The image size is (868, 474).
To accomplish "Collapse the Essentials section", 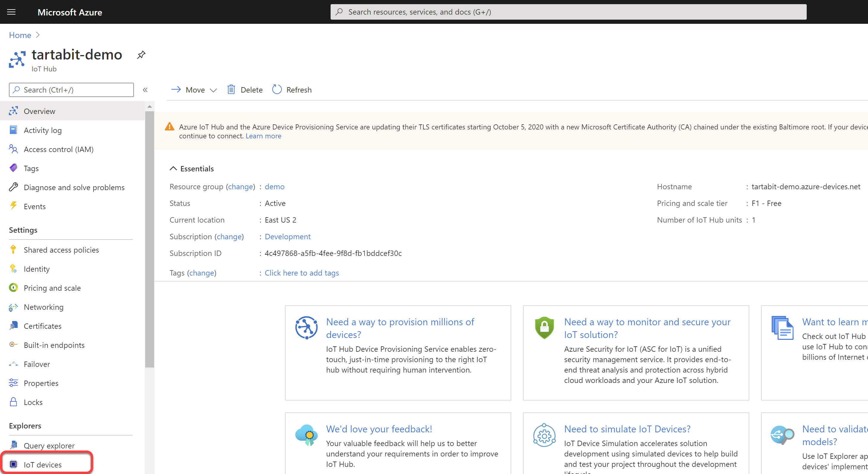I will point(173,168).
